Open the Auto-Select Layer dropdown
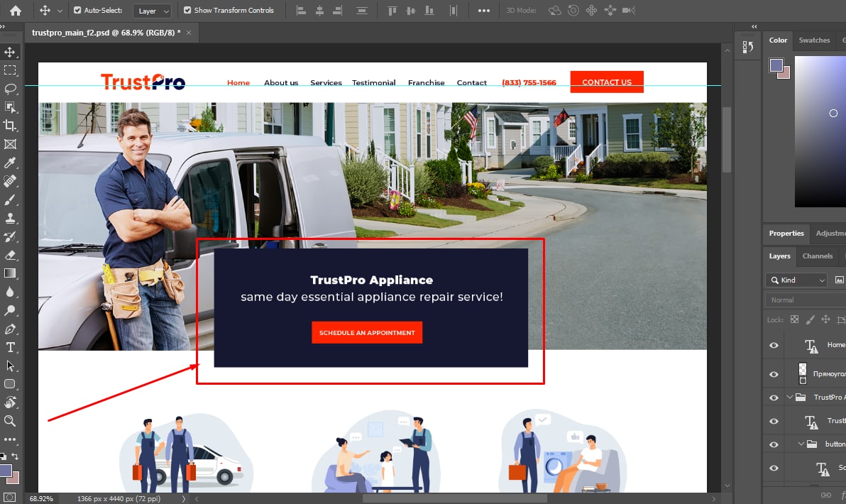This screenshot has height=504, width=846. (152, 11)
